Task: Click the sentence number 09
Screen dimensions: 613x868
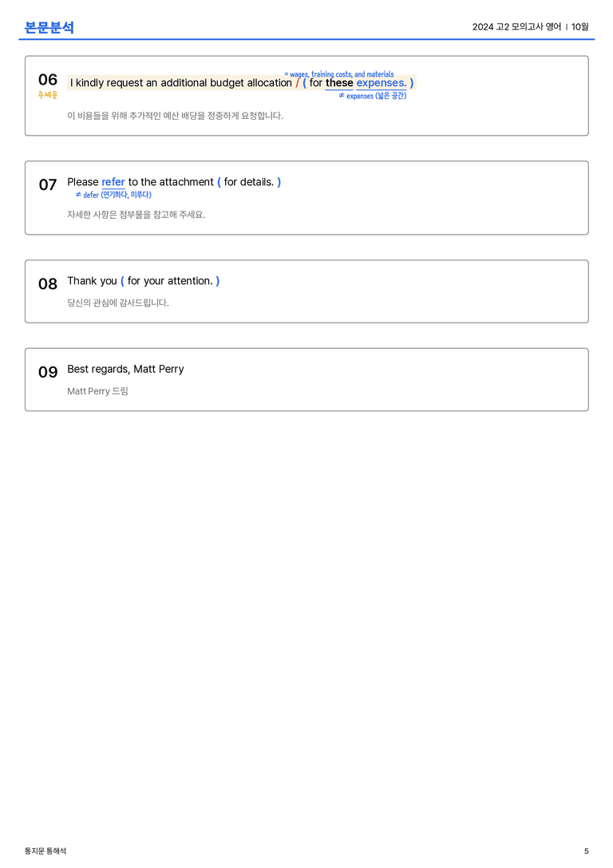Action: point(48,371)
